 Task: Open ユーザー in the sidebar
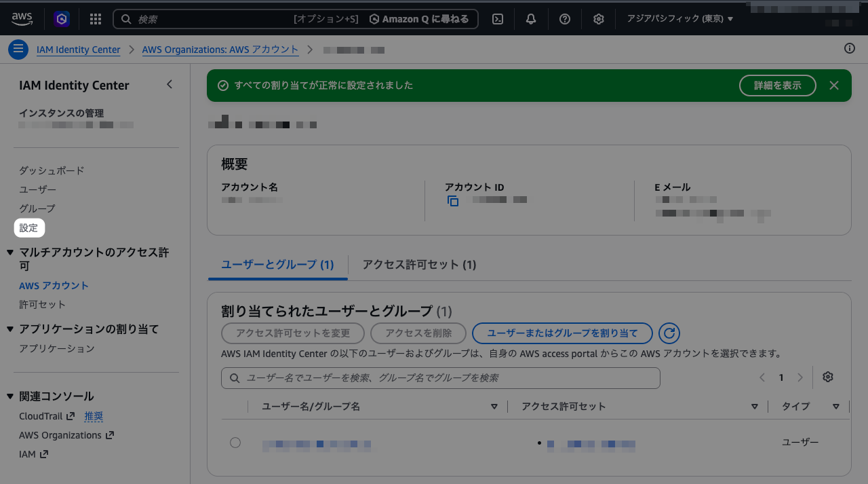point(37,189)
